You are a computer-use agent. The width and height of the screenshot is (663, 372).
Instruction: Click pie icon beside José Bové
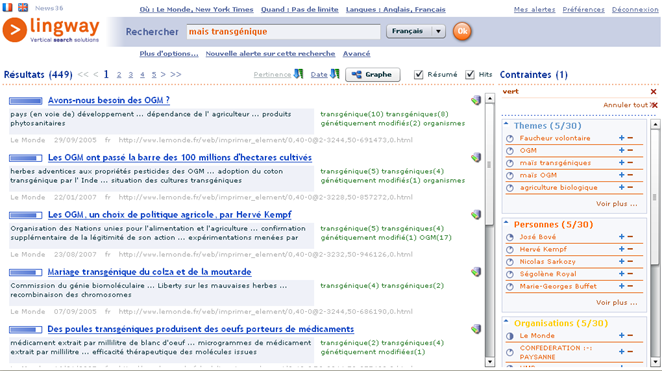[x=510, y=237]
